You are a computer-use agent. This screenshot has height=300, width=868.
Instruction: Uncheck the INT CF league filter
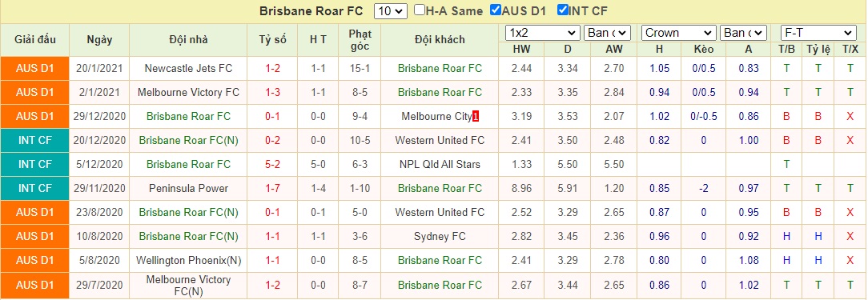point(563,10)
